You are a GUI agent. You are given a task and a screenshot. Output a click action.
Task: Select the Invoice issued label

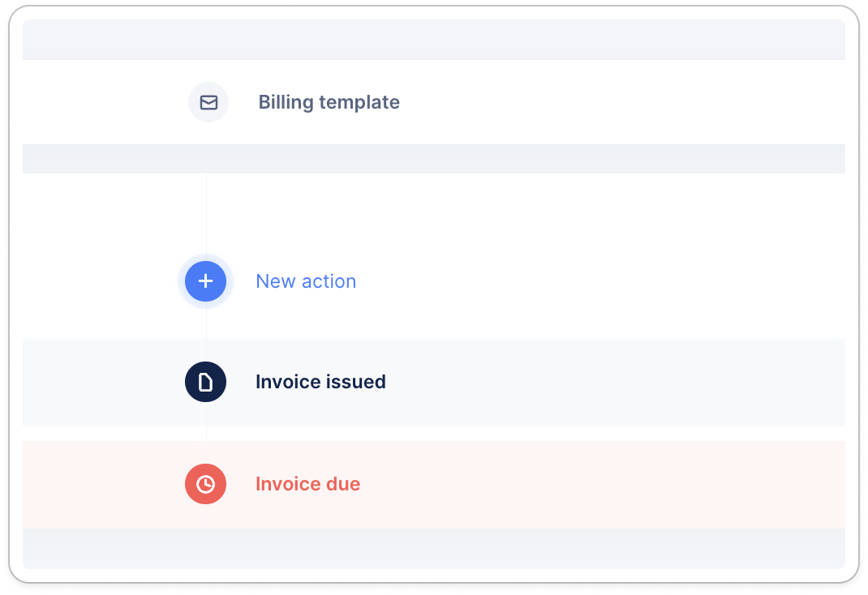(x=320, y=382)
